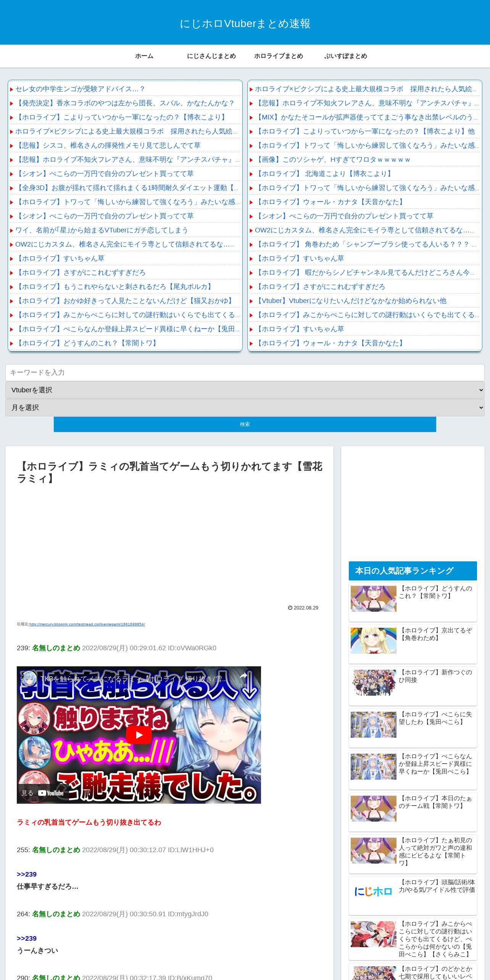Open '【ホロライブ】どうすんのこれ？' in left list
This screenshot has height=980, width=490.
pyautogui.click(x=87, y=343)
